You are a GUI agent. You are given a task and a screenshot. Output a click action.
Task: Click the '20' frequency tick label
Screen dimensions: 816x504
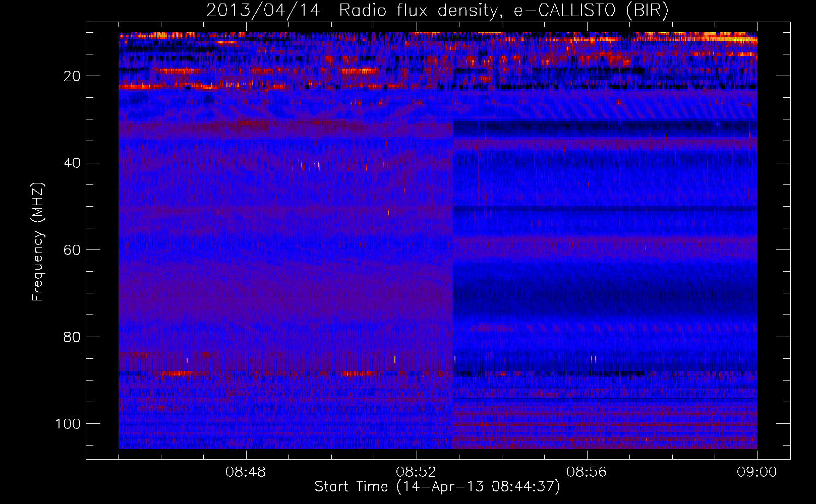(x=73, y=76)
